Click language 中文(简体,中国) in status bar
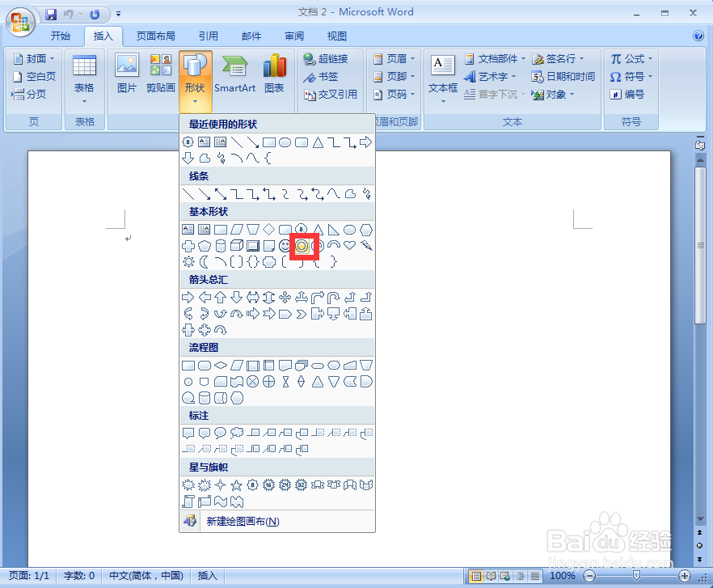Image resolution: width=713 pixels, height=588 pixels. click(146, 576)
